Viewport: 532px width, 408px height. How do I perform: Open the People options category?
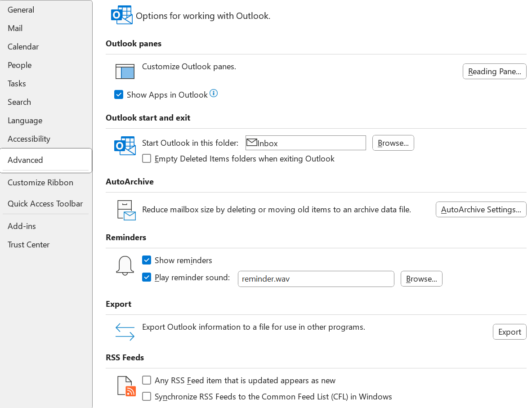point(46,65)
